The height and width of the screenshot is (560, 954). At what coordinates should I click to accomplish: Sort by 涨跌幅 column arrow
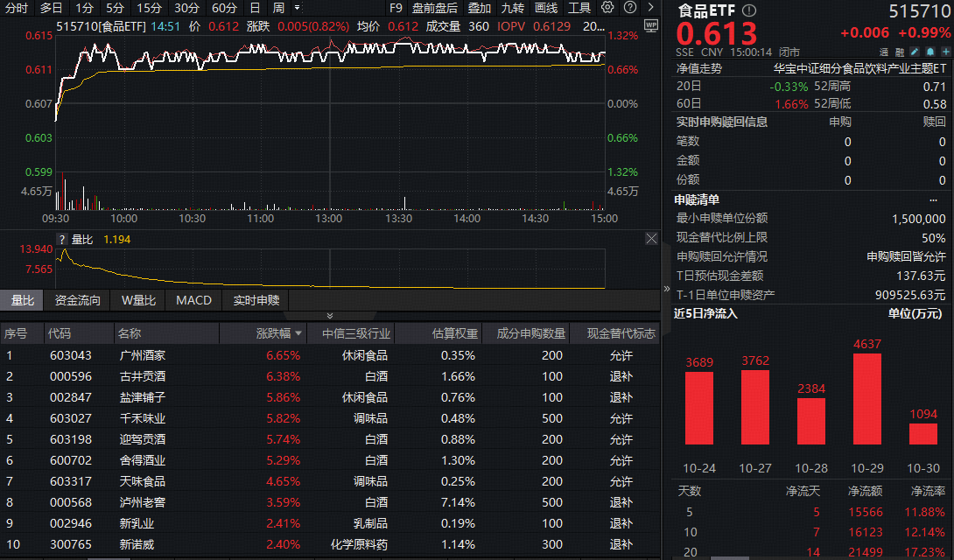coord(300,333)
